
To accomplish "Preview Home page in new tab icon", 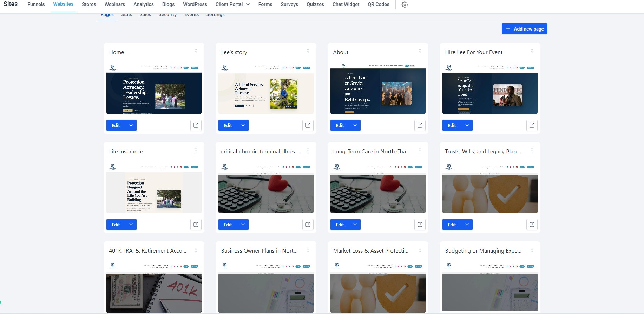I will tap(196, 125).
